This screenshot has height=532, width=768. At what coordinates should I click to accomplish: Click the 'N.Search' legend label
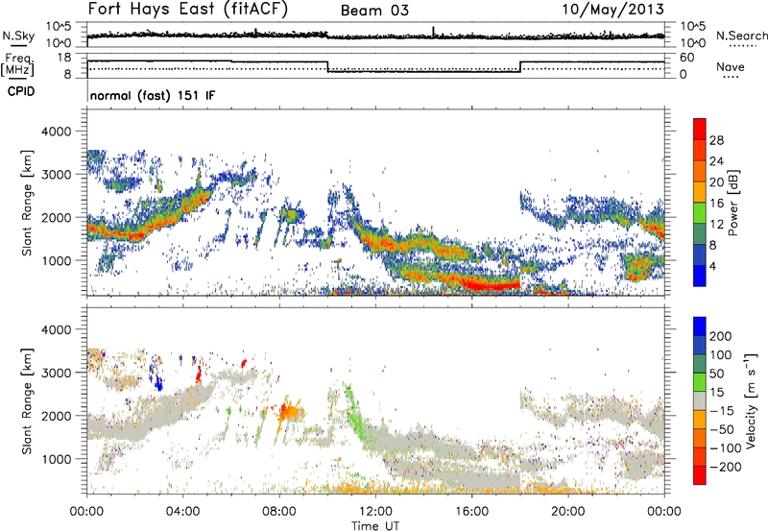coord(741,36)
